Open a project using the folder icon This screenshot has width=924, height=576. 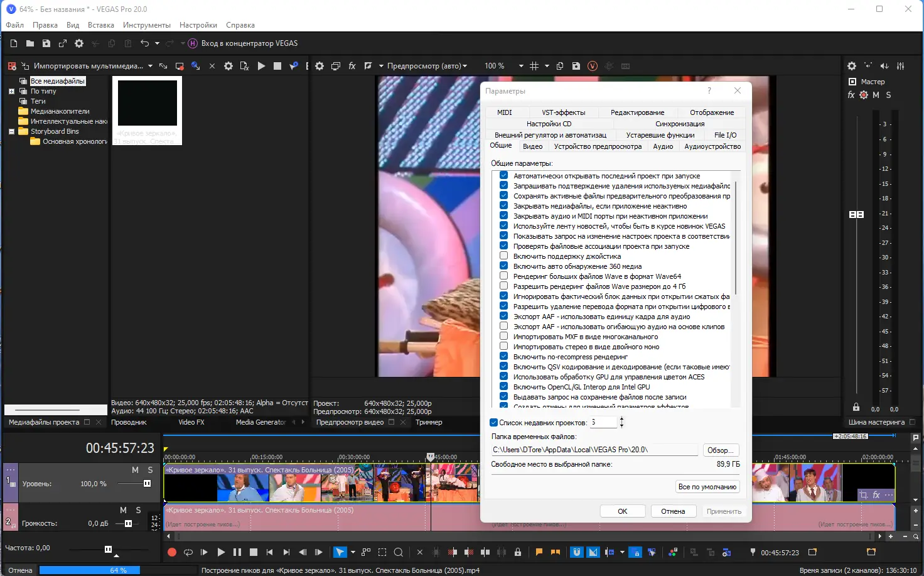[x=30, y=43]
